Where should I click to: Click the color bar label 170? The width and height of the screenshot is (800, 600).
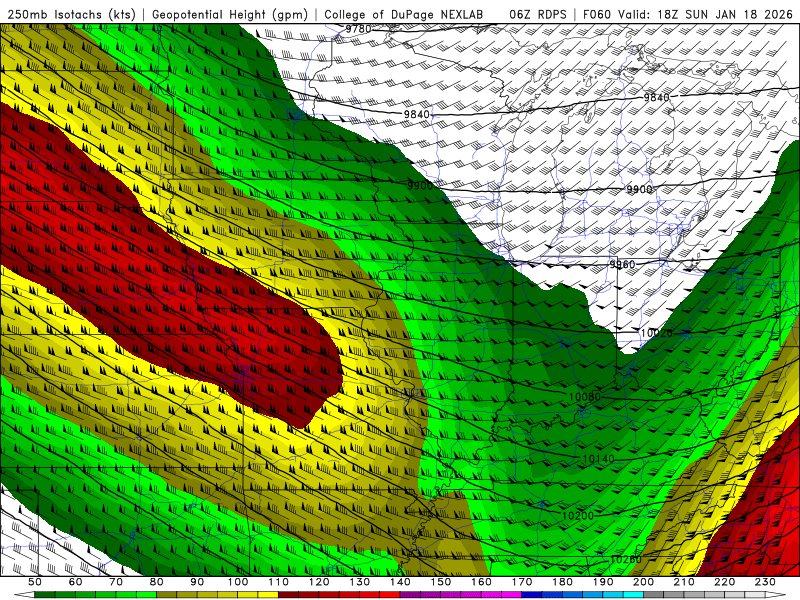[522, 582]
